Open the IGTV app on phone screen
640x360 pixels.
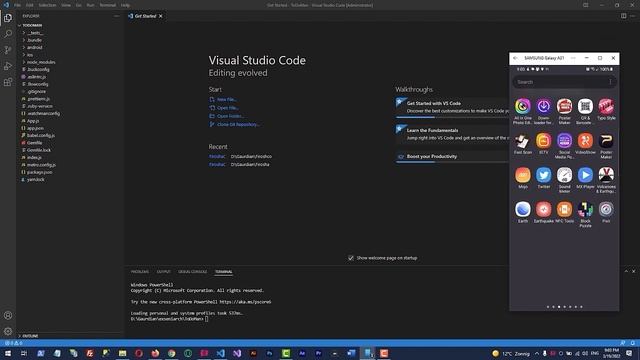(543, 143)
